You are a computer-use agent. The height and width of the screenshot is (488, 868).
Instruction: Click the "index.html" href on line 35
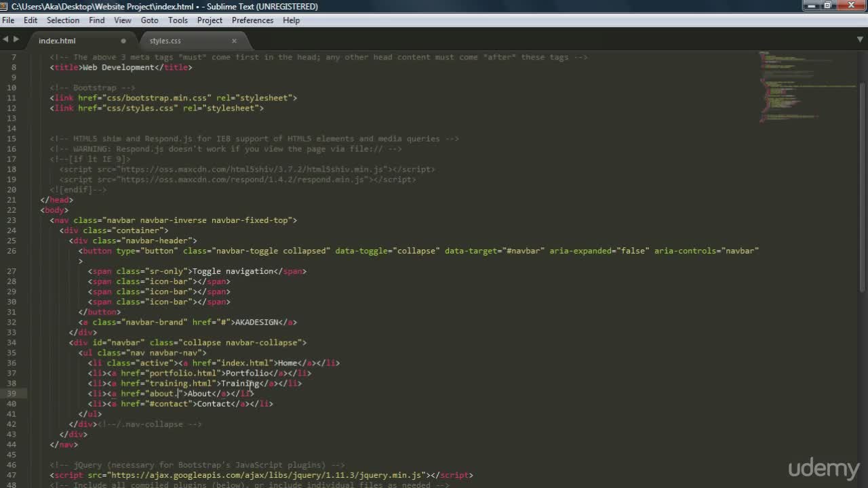click(245, 363)
